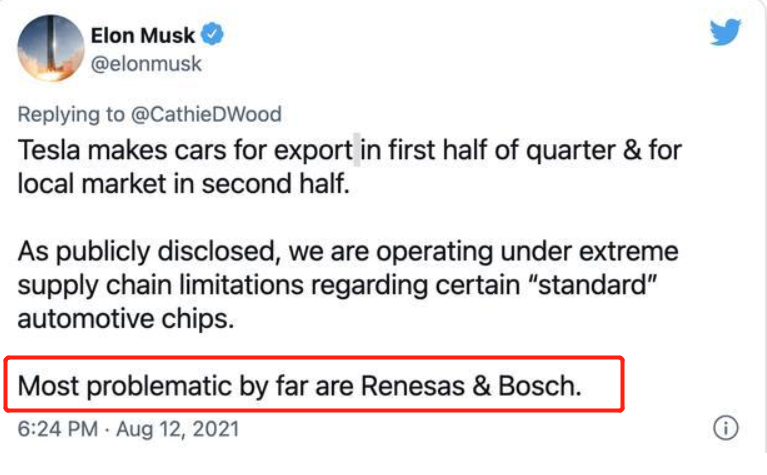This screenshot has height=475, width=767.
Task: Select the word "Bosch"
Action: pyautogui.click(x=540, y=386)
